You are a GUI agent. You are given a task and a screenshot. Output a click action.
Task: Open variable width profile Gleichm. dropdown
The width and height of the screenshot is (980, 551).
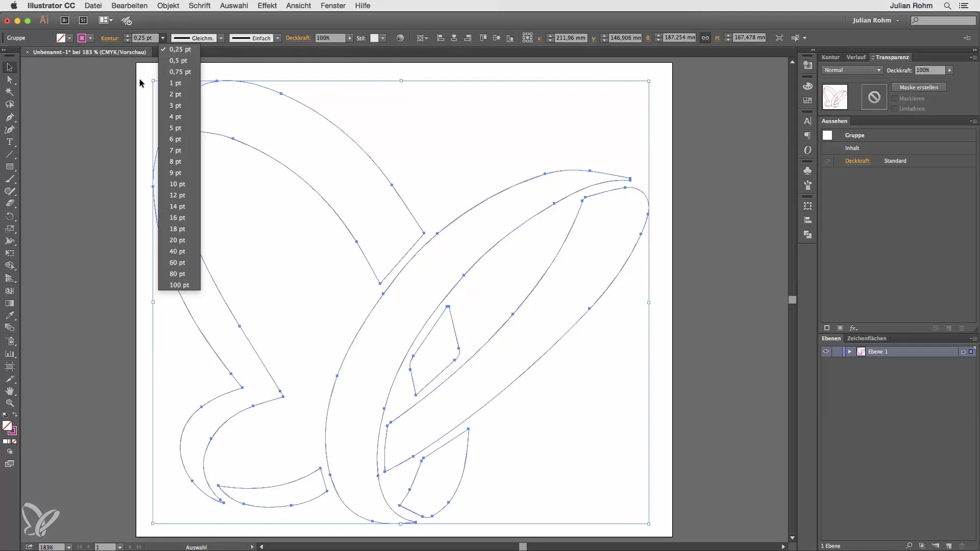point(221,38)
